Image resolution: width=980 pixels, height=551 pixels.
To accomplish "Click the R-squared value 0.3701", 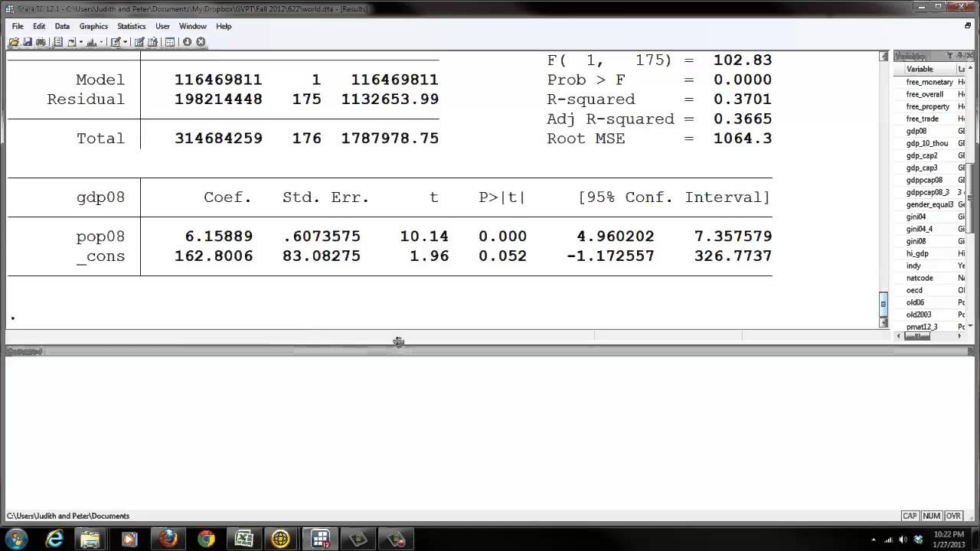I will [743, 99].
